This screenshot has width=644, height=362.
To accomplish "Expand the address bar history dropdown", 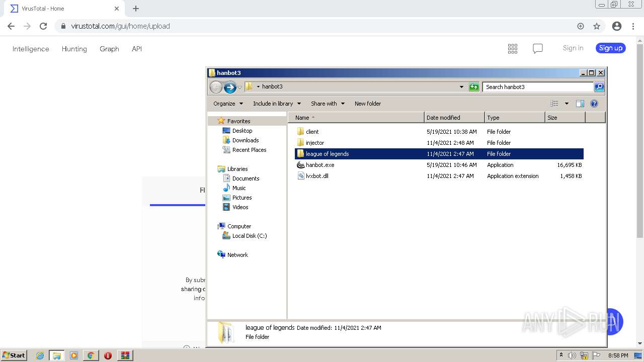I will pyautogui.click(x=461, y=87).
